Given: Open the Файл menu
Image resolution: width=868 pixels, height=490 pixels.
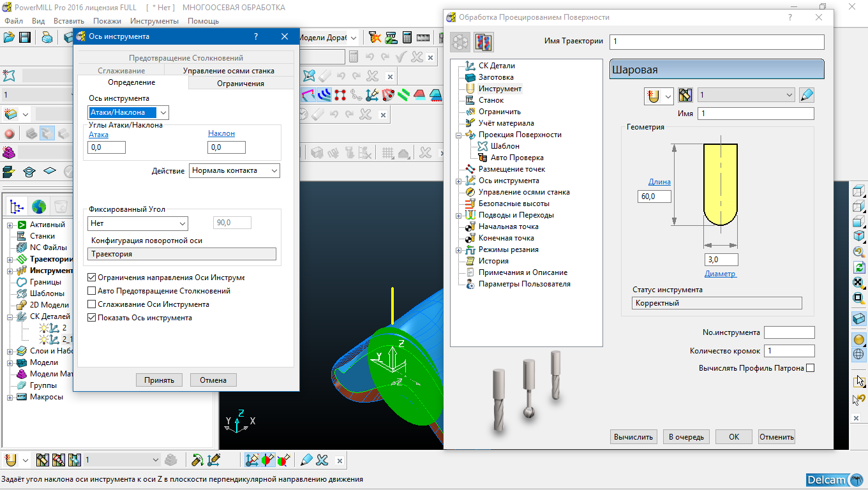Looking at the screenshot, I should 13,21.
